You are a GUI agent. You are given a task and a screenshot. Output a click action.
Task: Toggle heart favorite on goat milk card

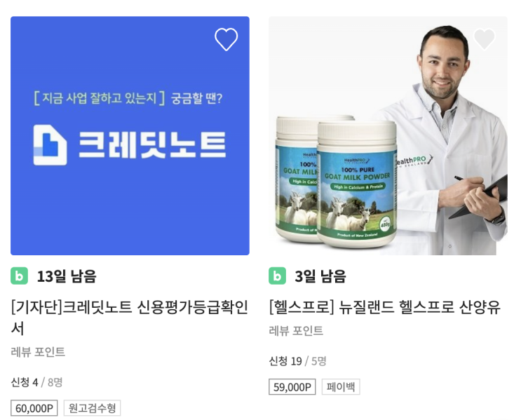pyautogui.click(x=484, y=39)
